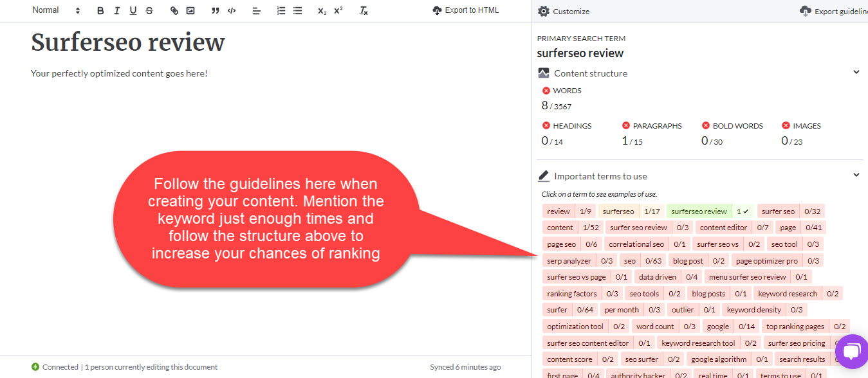
Task: Select the 'blog posts' term tag
Action: pyautogui.click(x=719, y=294)
